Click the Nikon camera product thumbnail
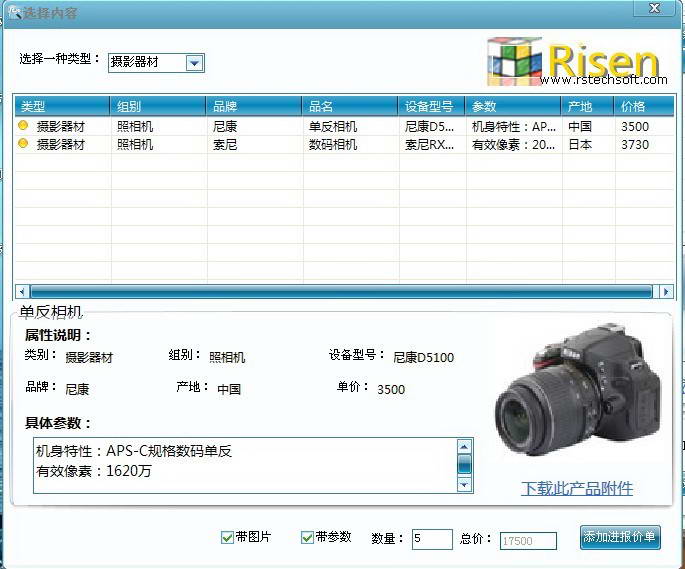 [x=578, y=390]
